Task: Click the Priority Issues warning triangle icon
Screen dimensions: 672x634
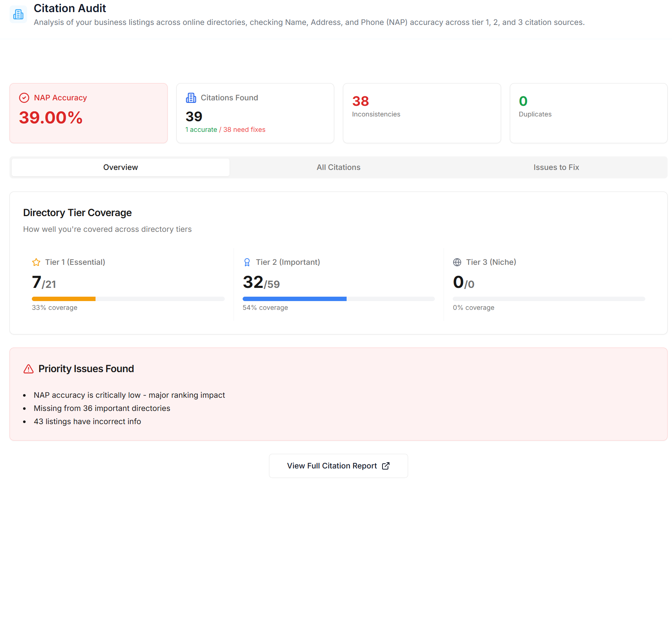Action: [x=28, y=369]
